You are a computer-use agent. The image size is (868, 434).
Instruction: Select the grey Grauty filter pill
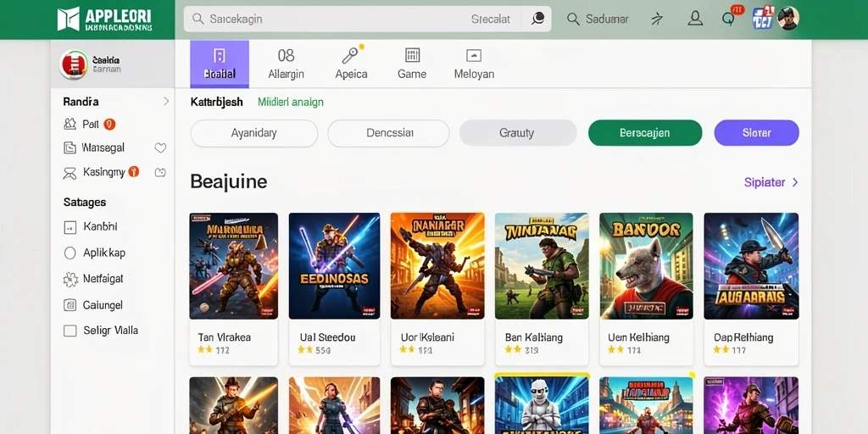(x=518, y=133)
